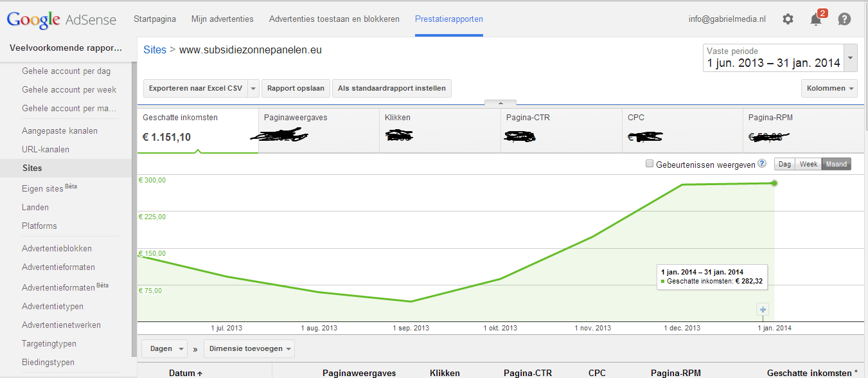
Task: Click Als standaardrapport instellen button
Action: pos(392,89)
